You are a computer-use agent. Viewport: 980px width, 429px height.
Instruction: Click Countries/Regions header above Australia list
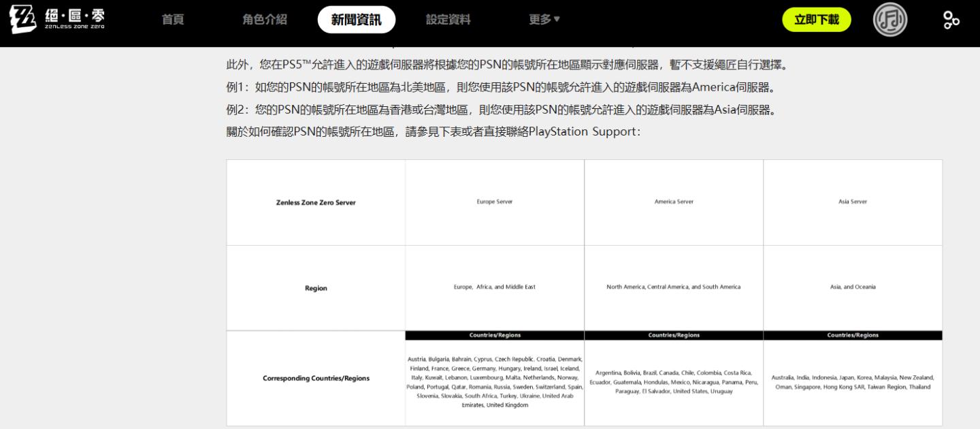(x=853, y=335)
